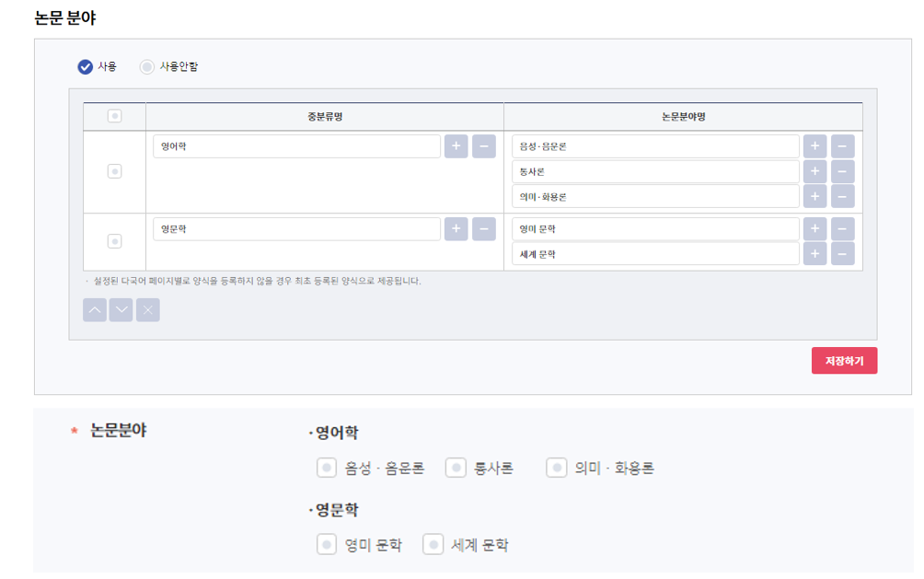Remove the 세계 문학 row with minus button

point(843,254)
